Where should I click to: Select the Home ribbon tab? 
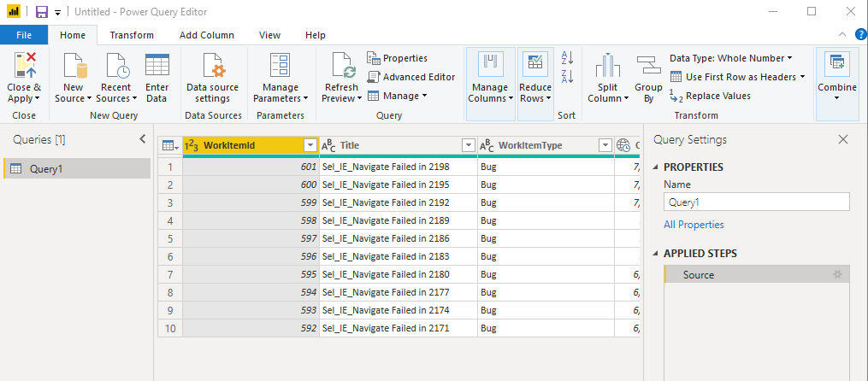(73, 35)
